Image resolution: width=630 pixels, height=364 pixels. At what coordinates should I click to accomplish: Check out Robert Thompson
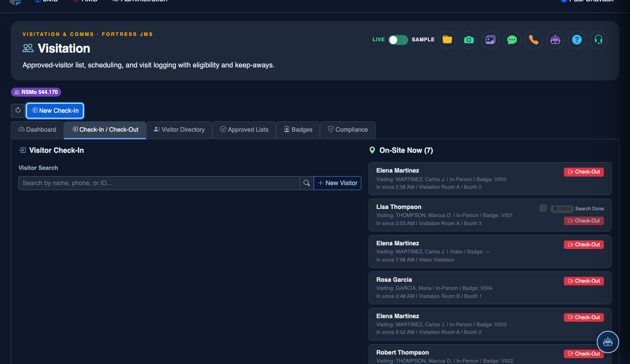tap(584, 354)
